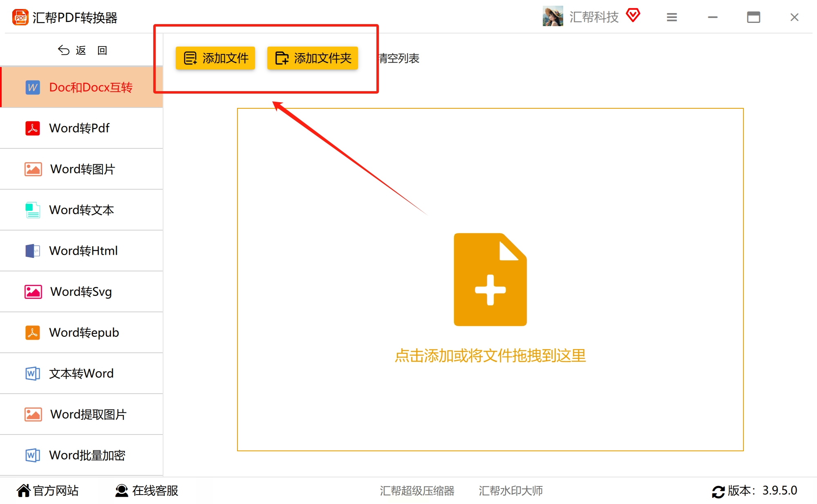Switch to Word转图片 conversion
Image resolution: width=817 pixels, height=504 pixels.
click(82, 169)
